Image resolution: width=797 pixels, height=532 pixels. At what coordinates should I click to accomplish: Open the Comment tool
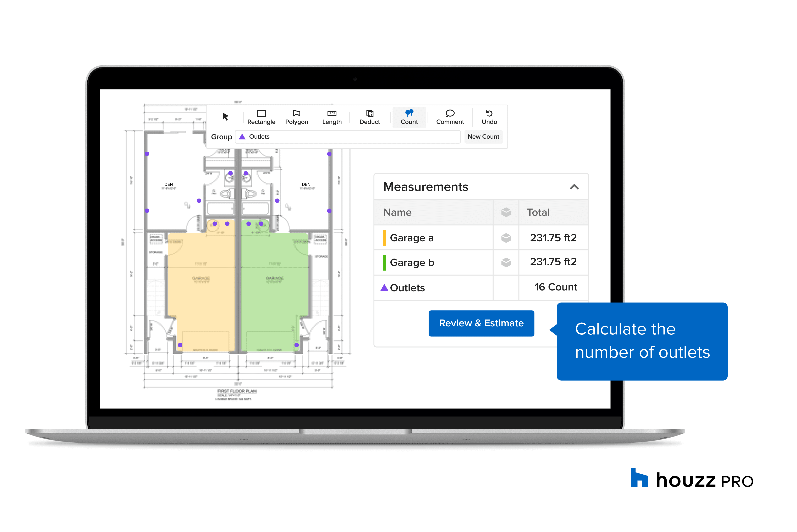[x=450, y=117]
